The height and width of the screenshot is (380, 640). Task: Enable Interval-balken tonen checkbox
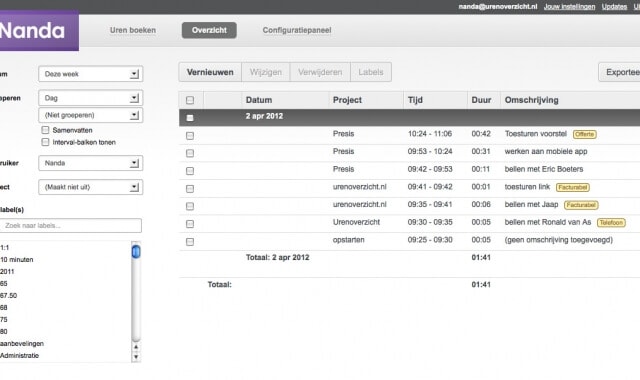click(x=45, y=142)
